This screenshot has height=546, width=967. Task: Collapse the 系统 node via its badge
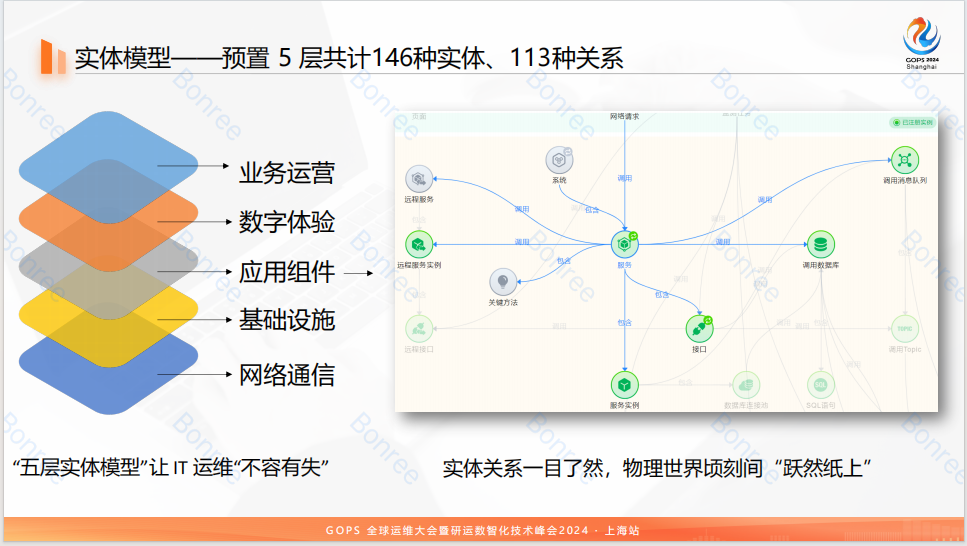[x=568, y=151]
